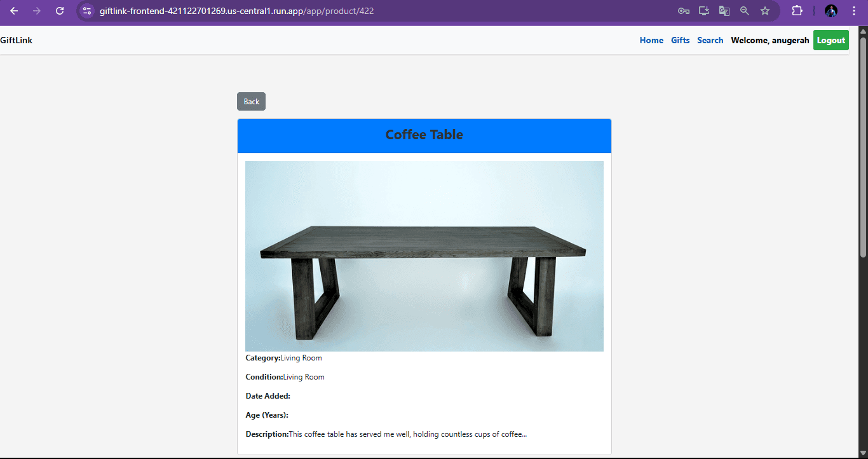The height and width of the screenshot is (459, 868).
Task: Click the browser back arrow
Action: point(14,11)
